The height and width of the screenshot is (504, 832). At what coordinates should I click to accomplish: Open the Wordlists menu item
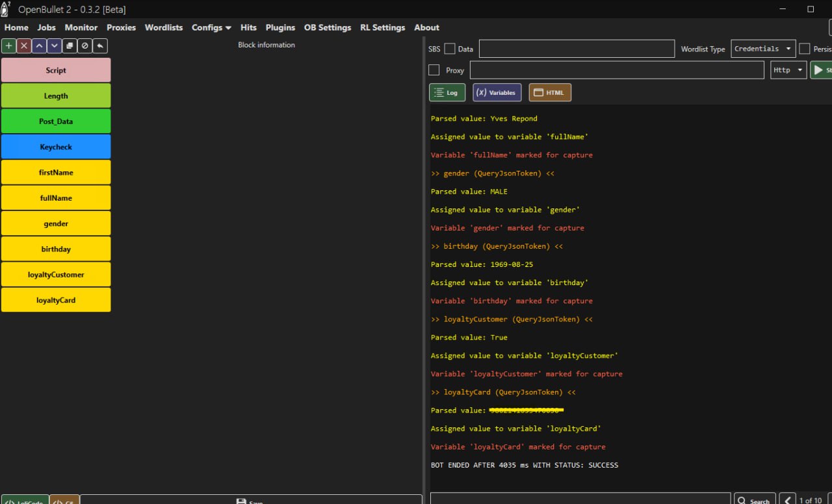(164, 27)
